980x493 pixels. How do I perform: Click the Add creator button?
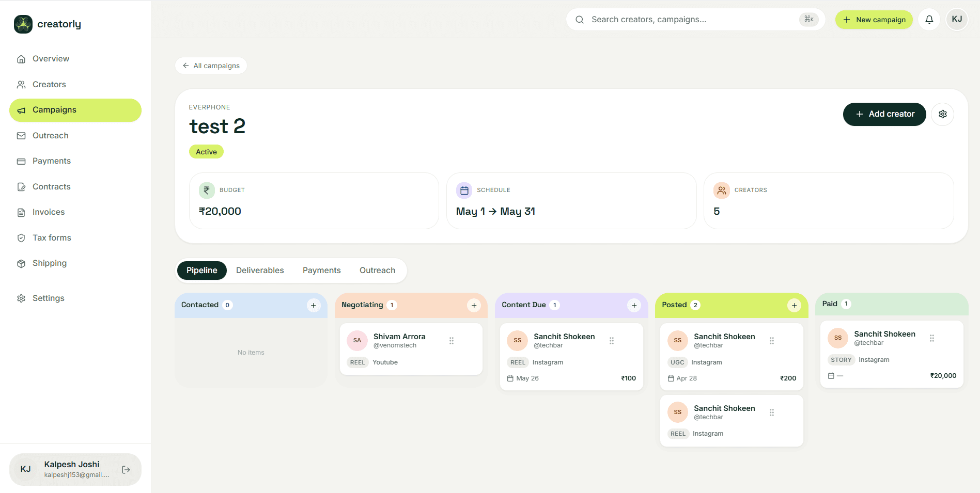884,114
